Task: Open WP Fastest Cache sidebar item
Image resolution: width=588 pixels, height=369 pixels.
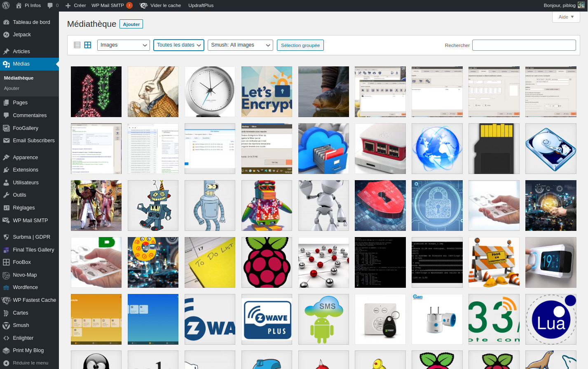Action: point(34,300)
